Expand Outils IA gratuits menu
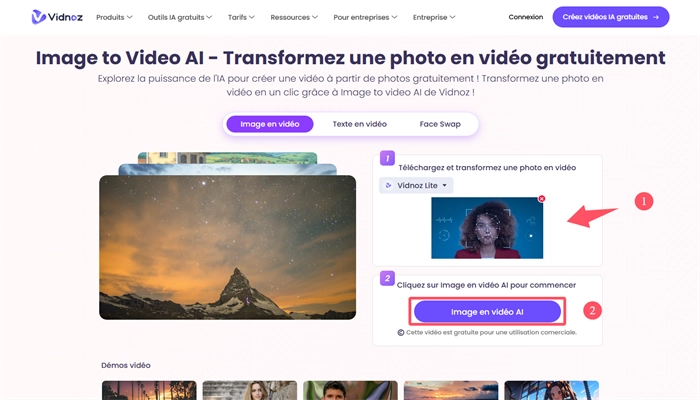The image size is (700, 400). click(x=180, y=17)
